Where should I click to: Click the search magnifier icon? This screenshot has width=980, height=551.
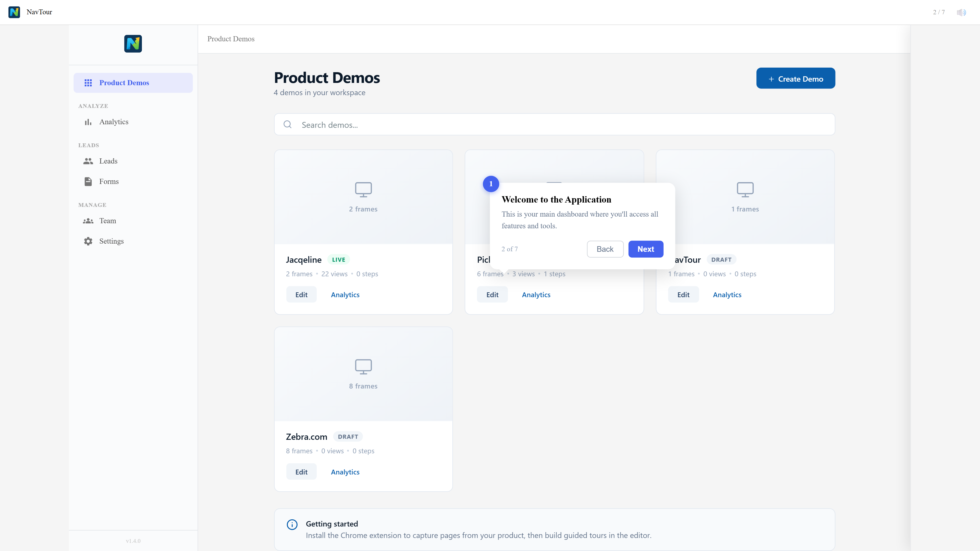coord(288,124)
